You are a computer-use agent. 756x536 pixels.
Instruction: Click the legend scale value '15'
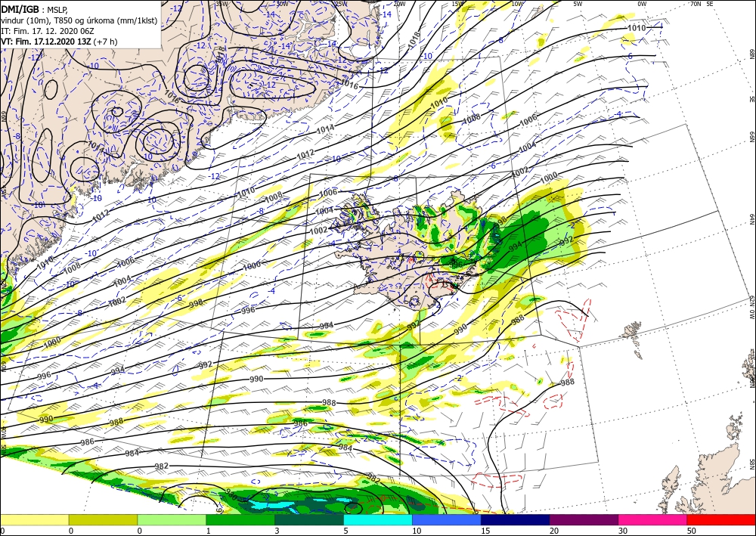(485, 531)
